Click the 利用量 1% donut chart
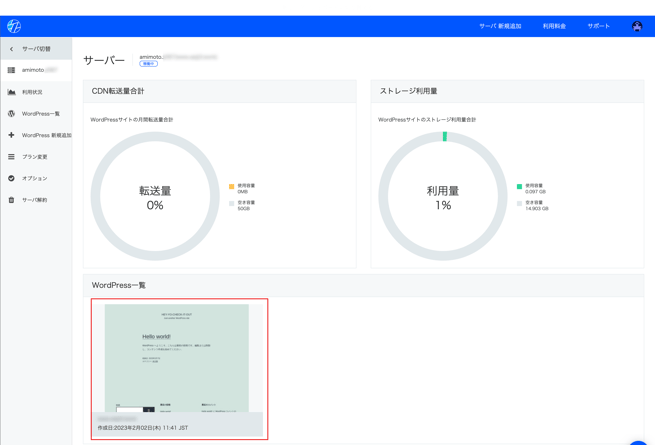The height and width of the screenshot is (445, 655). pyautogui.click(x=443, y=196)
